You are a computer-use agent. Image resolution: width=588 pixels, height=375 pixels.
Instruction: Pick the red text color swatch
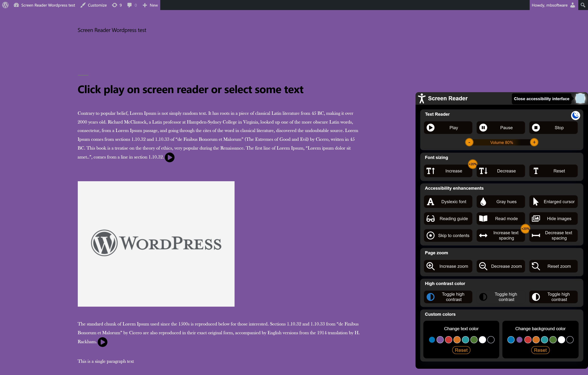pyautogui.click(x=448, y=340)
